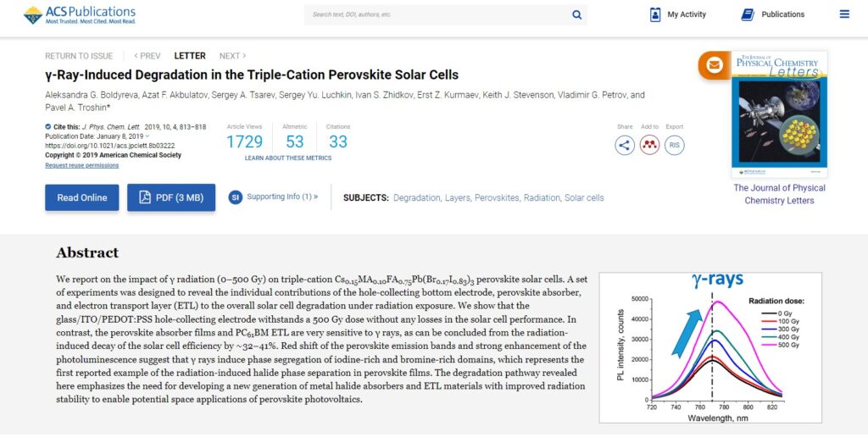Image resolution: width=868 pixels, height=443 pixels.
Task: Click the search magnifier icon
Action: click(x=576, y=15)
